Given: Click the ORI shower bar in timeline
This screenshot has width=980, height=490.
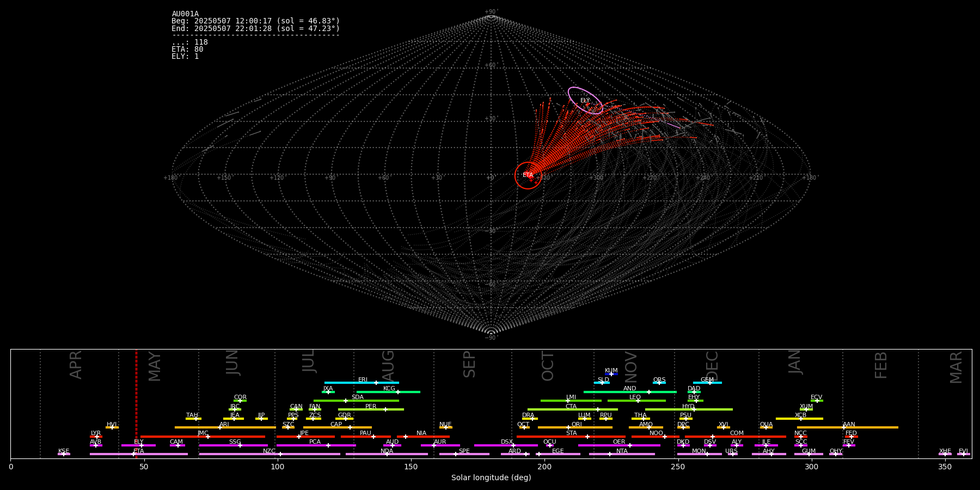Looking at the screenshot, I should click(575, 427).
